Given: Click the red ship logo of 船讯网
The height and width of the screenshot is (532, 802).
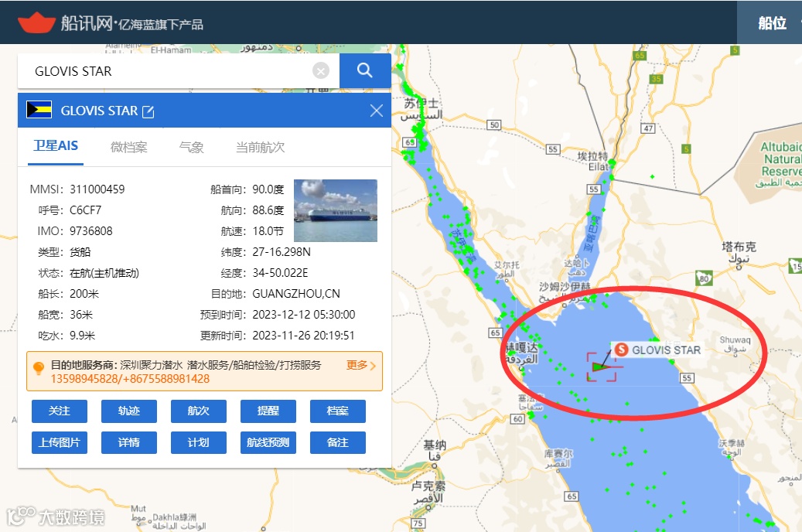Looking at the screenshot, I should pyautogui.click(x=36, y=22).
